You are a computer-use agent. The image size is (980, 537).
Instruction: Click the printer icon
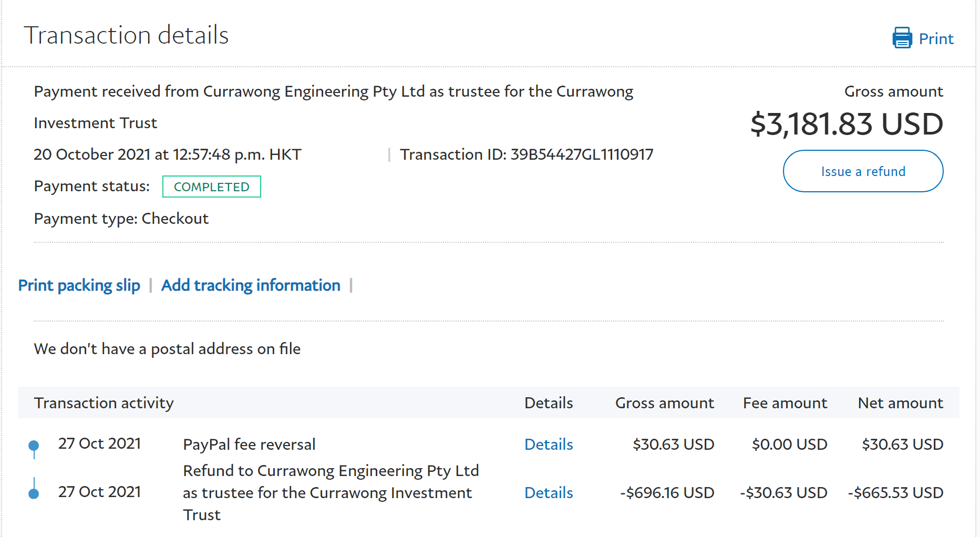(902, 38)
